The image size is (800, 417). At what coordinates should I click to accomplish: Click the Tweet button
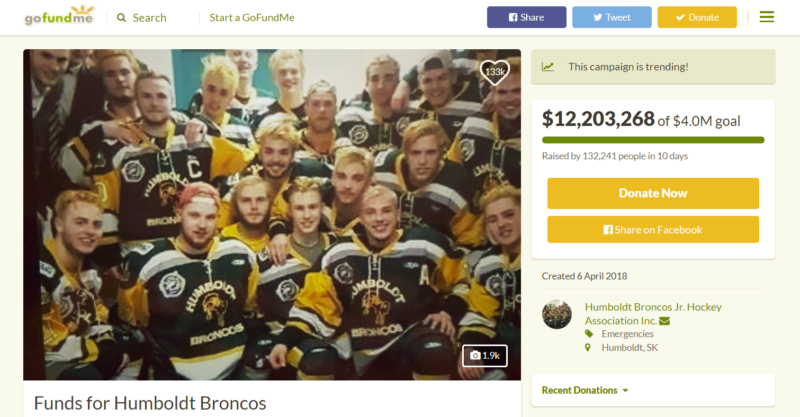(x=612, y=17)
